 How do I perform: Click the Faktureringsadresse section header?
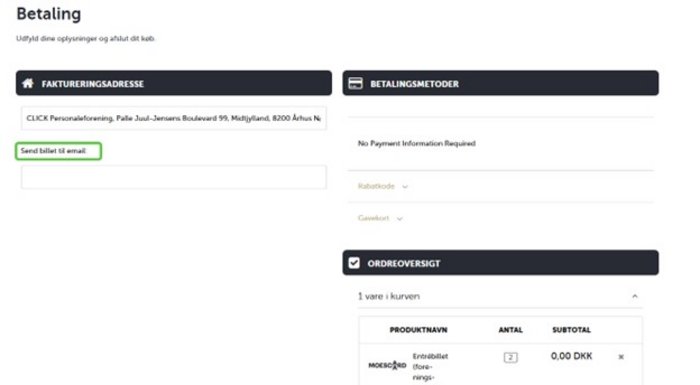[174, 83]
